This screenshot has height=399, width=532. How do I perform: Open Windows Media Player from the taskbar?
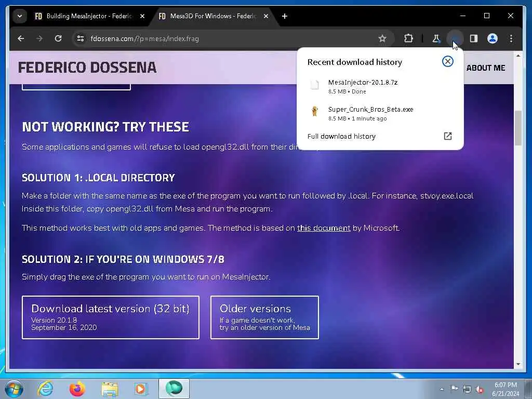[140, 389]
